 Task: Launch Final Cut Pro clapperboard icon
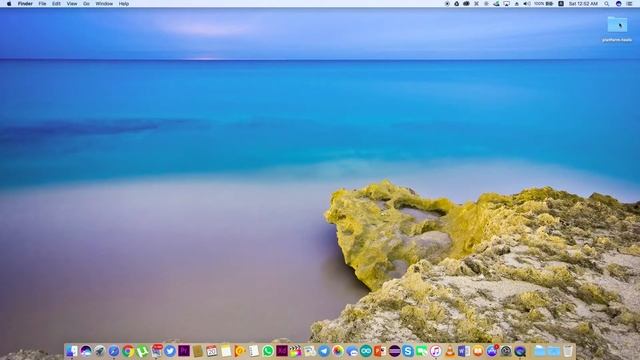[296, 351]
